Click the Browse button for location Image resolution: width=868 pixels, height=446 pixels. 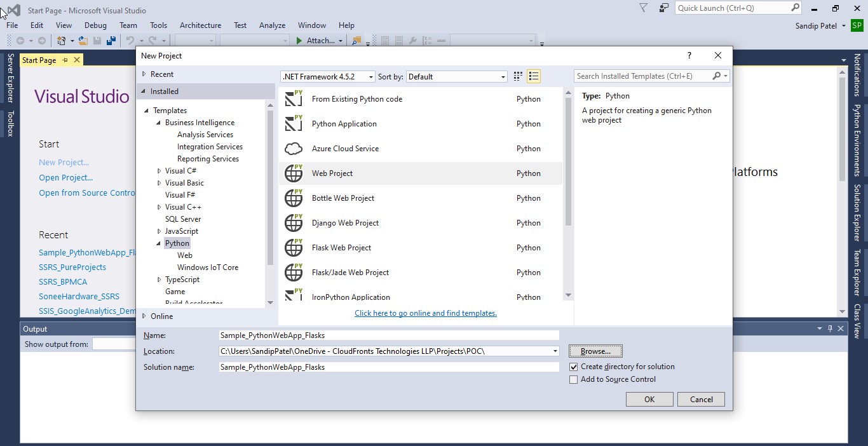click(595, 351)
